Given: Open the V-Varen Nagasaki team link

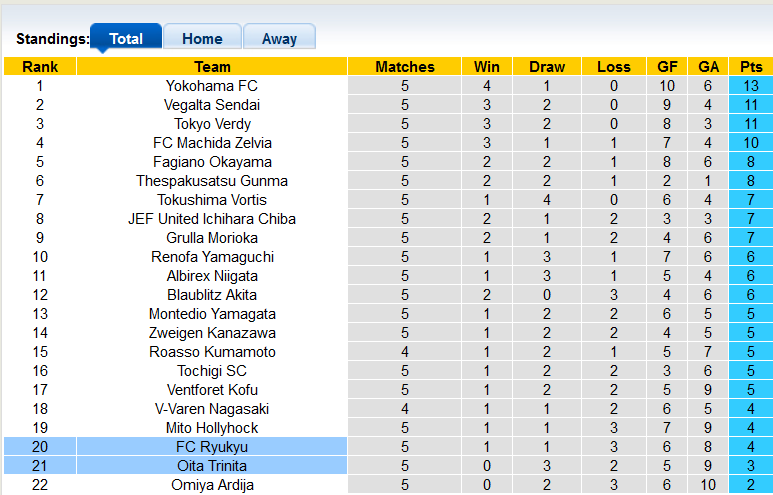Looking at the screenshot, I should click(x=212, y=409).
